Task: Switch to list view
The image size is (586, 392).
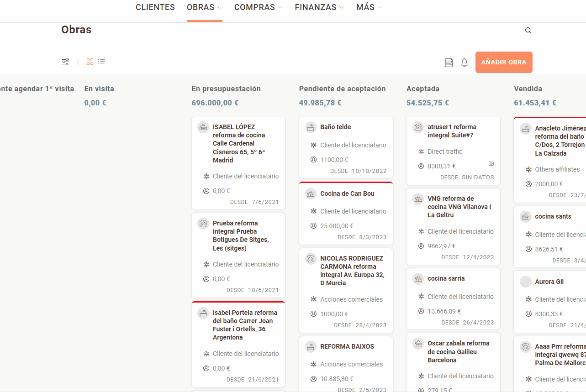Action: pos(101,62)
